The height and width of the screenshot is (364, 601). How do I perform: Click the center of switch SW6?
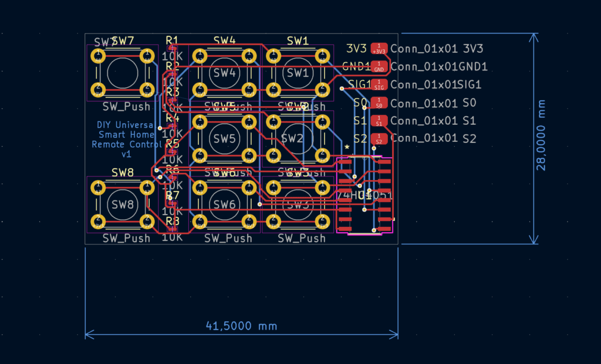[x=224, y=205]
